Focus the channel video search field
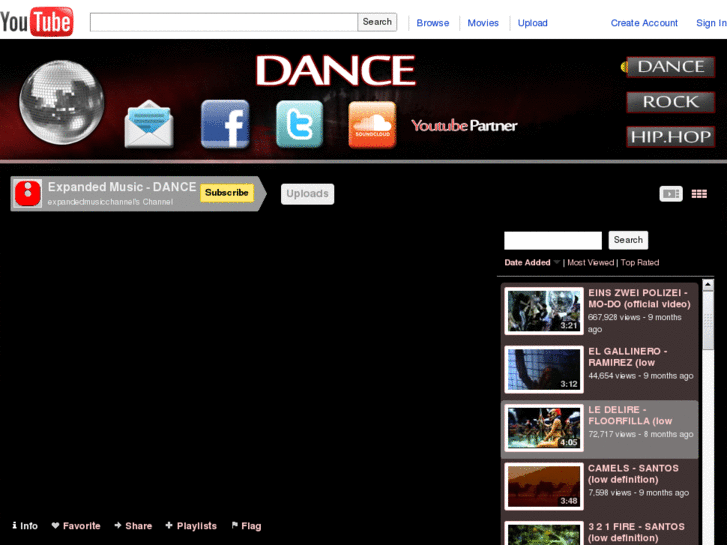 click(x=553, y=240)
